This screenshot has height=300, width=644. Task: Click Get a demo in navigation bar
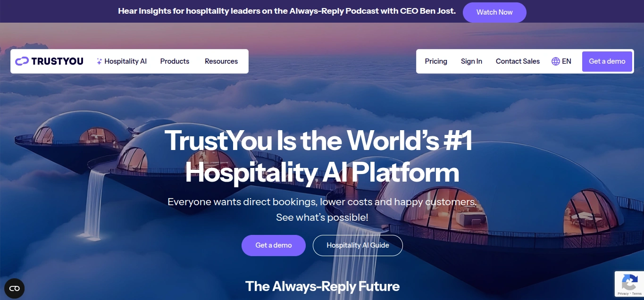[607, 61]
